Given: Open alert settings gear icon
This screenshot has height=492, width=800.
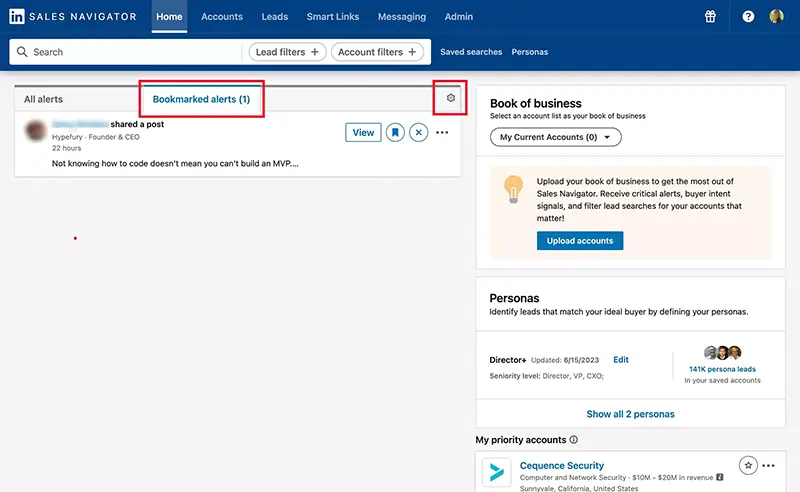Looking at the screenshot, I should 451,97.
